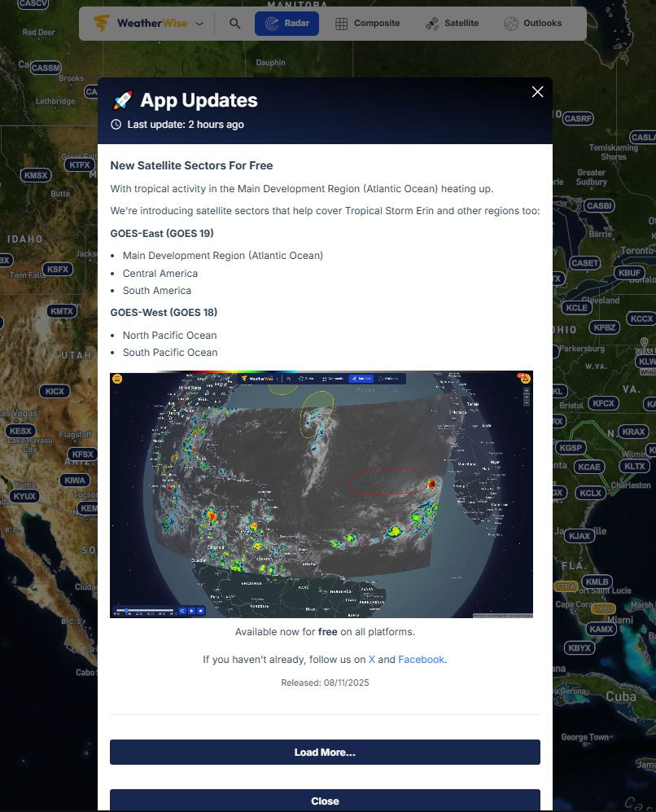Open the satellite sectors preview image

pos(321,494)
